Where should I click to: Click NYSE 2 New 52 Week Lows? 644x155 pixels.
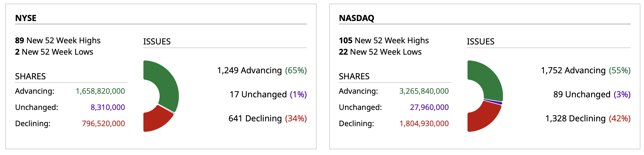[54, 52]
